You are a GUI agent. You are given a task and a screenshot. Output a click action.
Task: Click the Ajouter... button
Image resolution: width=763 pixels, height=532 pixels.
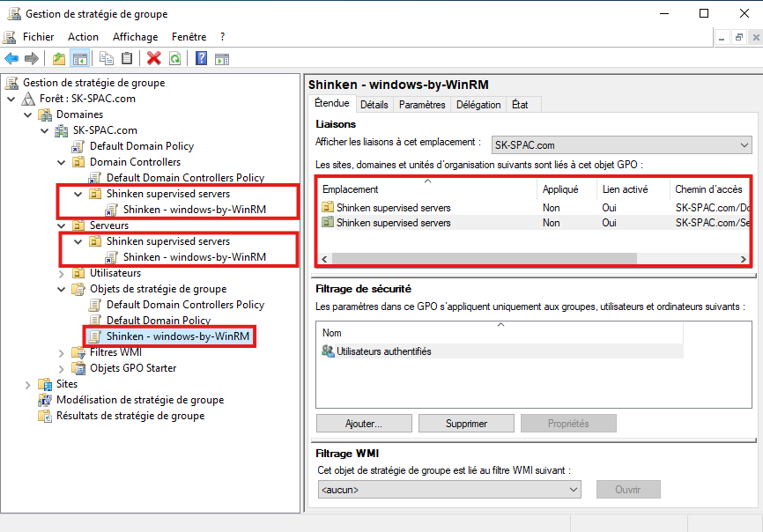click(363, 424)
